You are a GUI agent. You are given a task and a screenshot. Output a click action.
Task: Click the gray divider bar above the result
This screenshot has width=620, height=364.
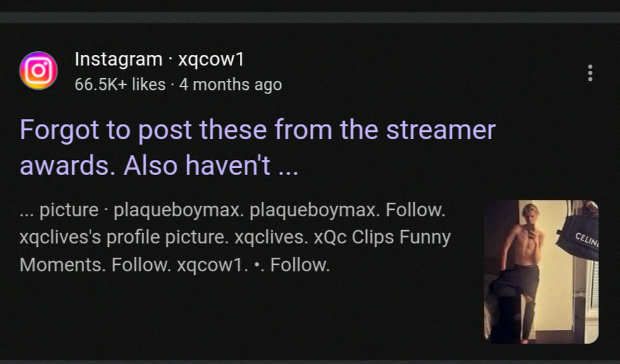(310, 18)
